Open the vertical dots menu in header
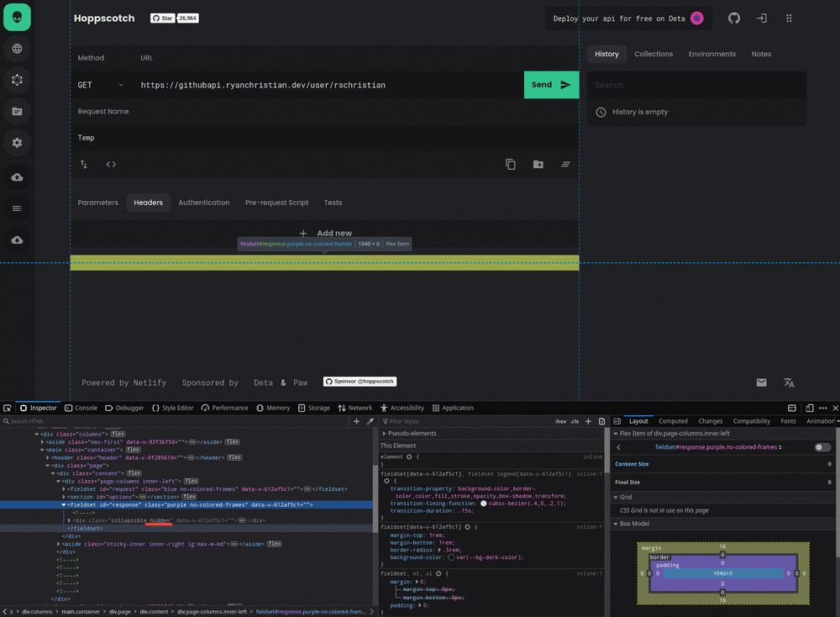Image resolution: width=840 pixels, height=617 pixels. click(x=789, y=18)
